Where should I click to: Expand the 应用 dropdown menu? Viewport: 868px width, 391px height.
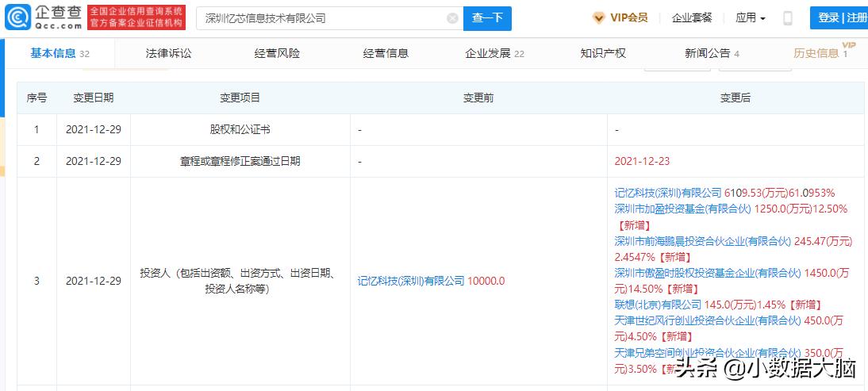tap(751, 17)
